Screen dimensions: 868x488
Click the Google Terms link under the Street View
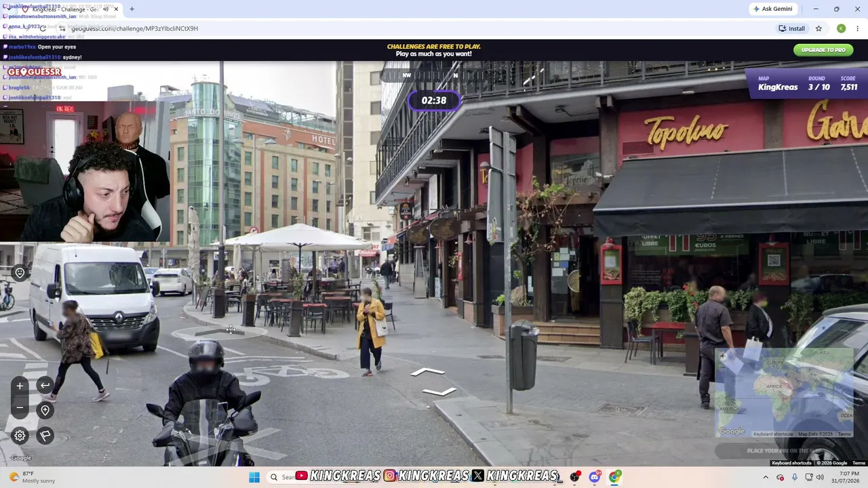[859, 463]
